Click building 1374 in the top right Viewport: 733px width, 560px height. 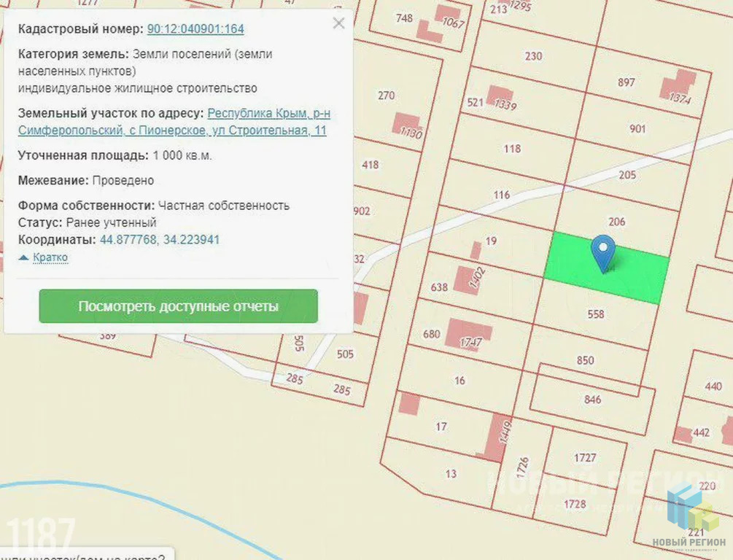pyautogui.click(x=678, y=86)
